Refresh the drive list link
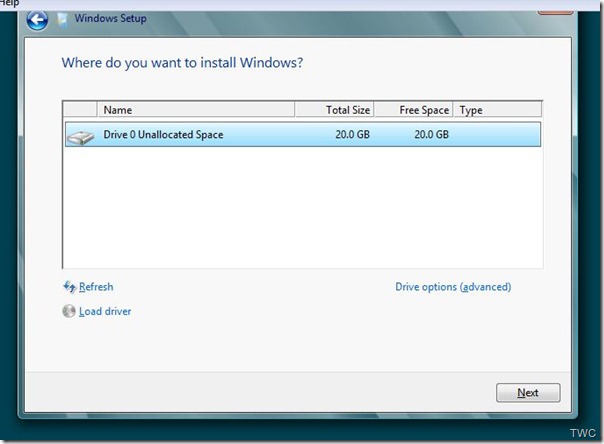Viewport: 604px width, 444px height. (x=96, y=287)
